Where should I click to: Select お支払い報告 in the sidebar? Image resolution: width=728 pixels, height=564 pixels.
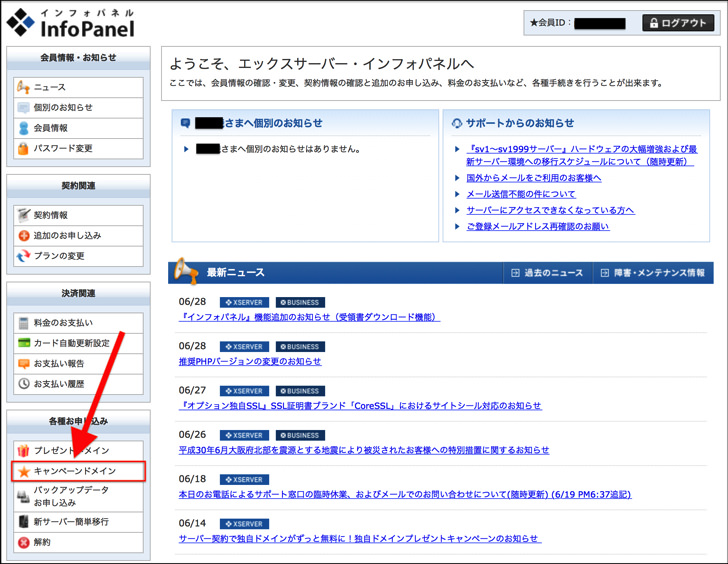(78, 363)
